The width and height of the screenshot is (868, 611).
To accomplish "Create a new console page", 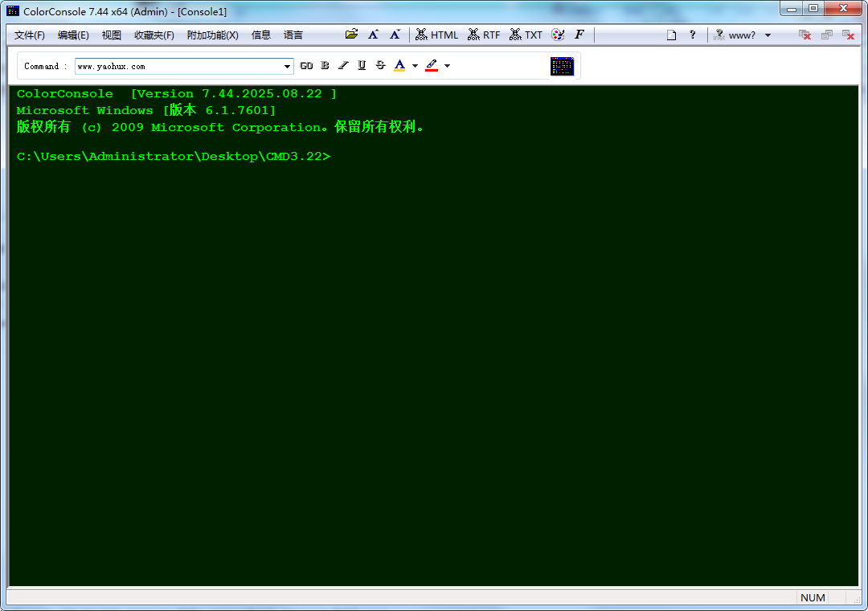I will click(671, 35).
